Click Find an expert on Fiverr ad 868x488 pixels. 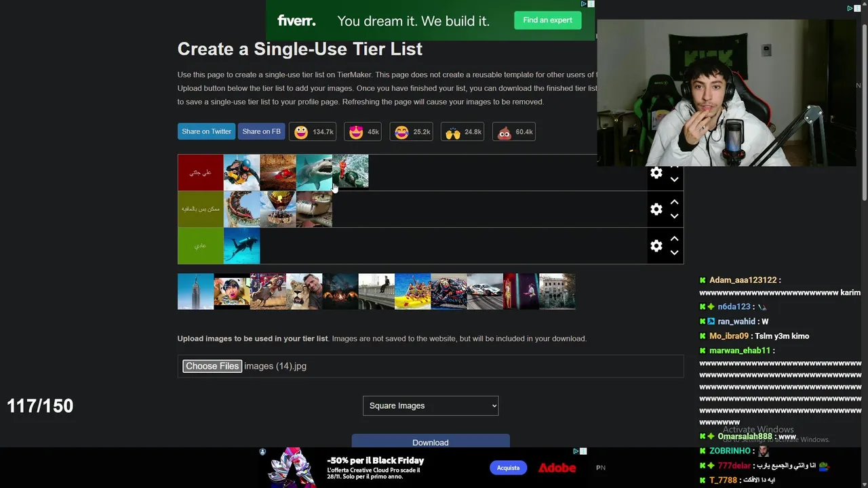(547, 20)
